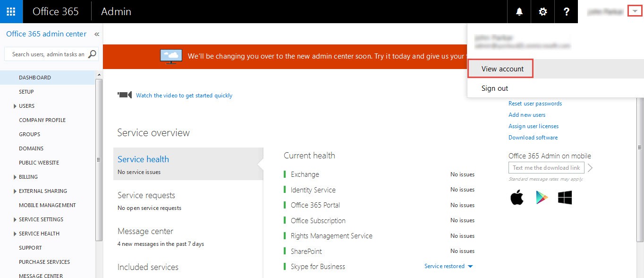Click the Text me the download link field
This screenshot has height=278, width=644.
click(x=546, y=168)
